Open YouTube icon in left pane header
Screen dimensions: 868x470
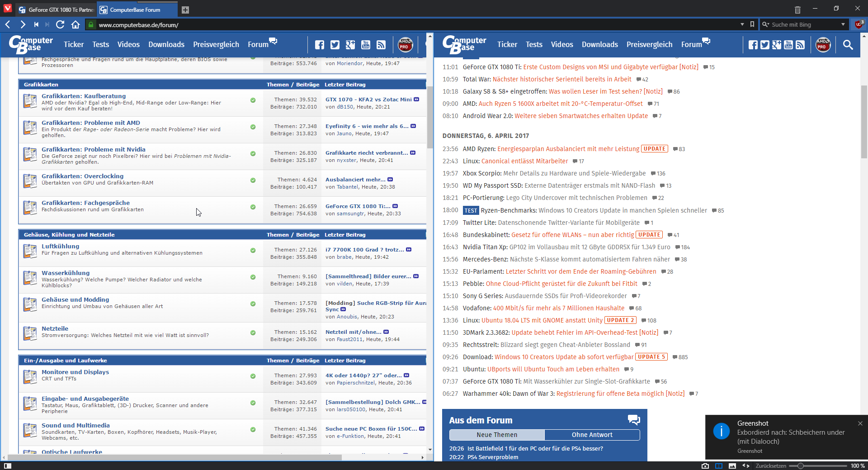click(x=366, y=44)
